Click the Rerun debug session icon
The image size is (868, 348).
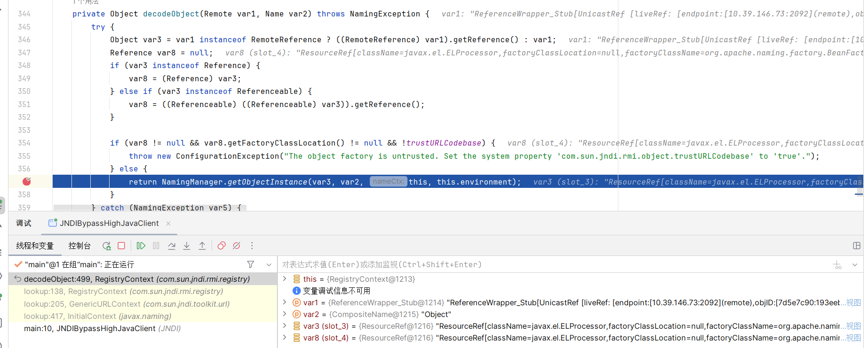pos(107,246)
